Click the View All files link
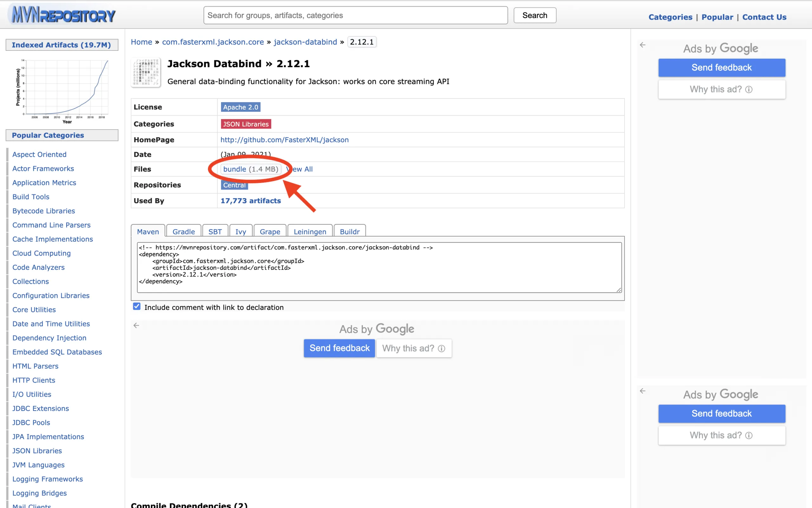This screenshot has height=508, width=812. coord(299,169)
